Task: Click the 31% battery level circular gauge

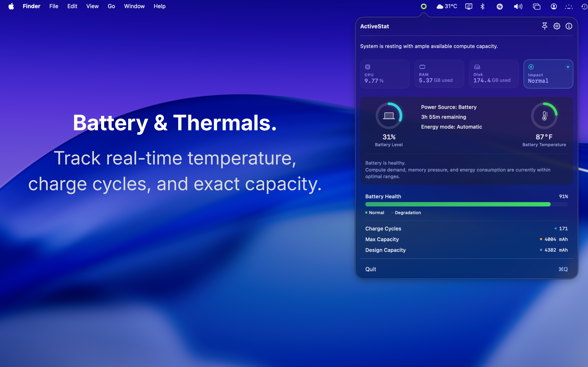Action: pos(389,116)
